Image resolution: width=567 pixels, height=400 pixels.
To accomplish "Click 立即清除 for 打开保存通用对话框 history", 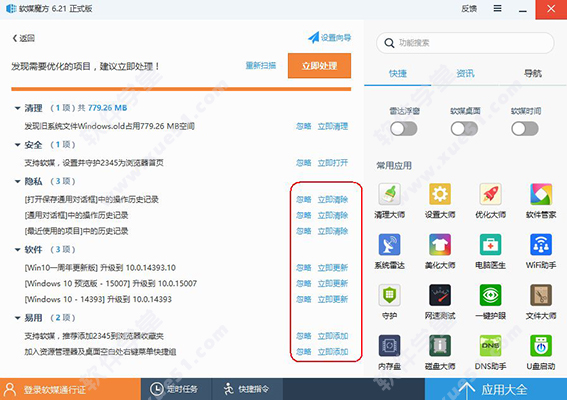I will click(333, 199).
